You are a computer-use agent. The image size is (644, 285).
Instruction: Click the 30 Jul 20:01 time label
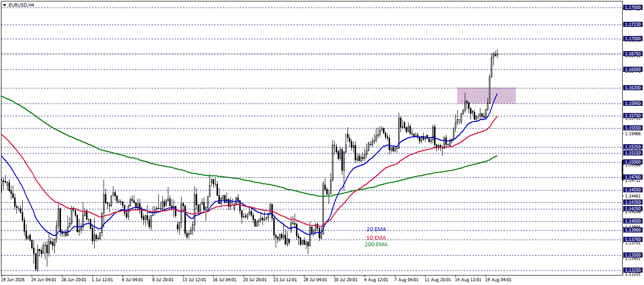click(347, 280)
